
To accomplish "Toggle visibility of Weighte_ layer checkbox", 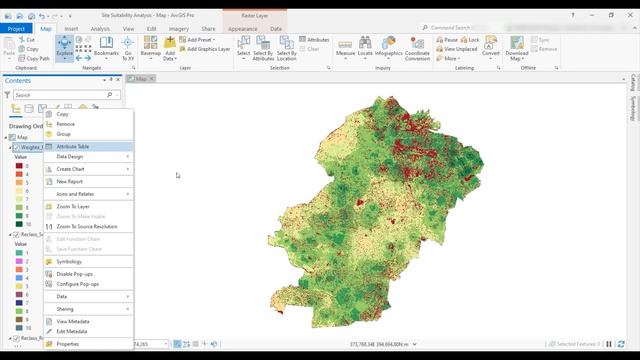I will pos(16,147).
